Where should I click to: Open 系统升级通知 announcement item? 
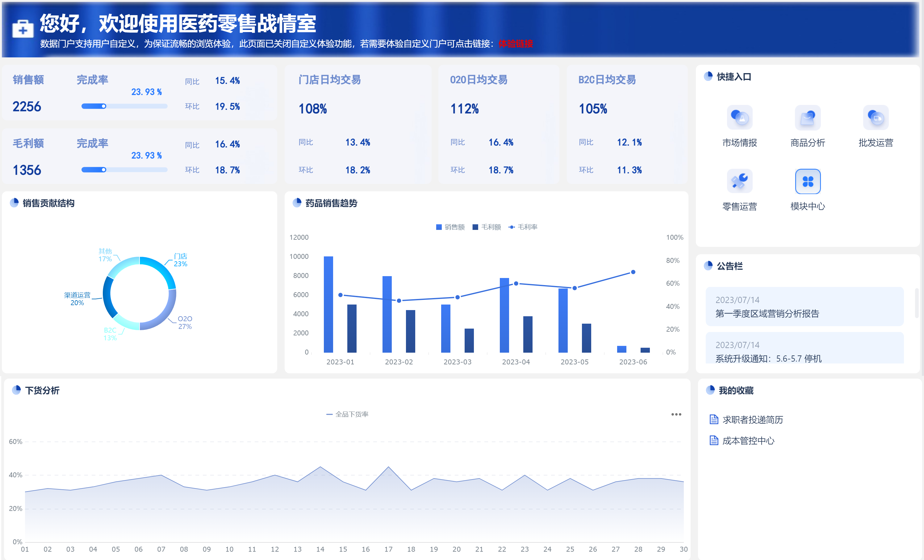[768, 358]
